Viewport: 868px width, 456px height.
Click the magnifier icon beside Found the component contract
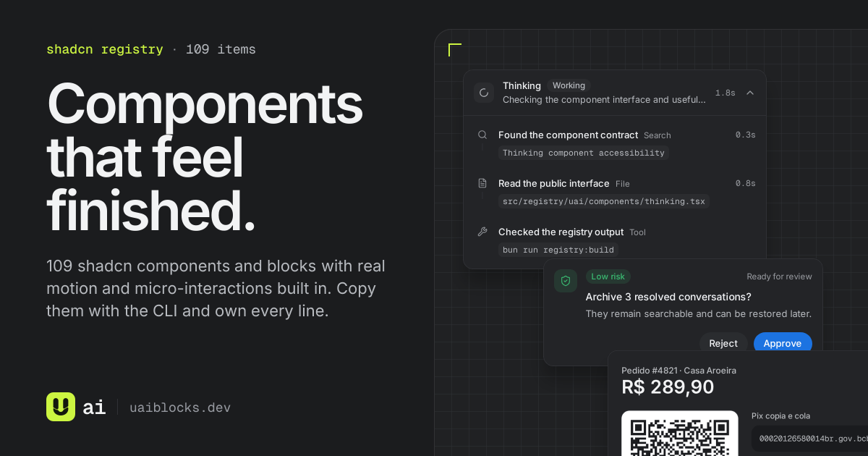[x=482, y=135]
